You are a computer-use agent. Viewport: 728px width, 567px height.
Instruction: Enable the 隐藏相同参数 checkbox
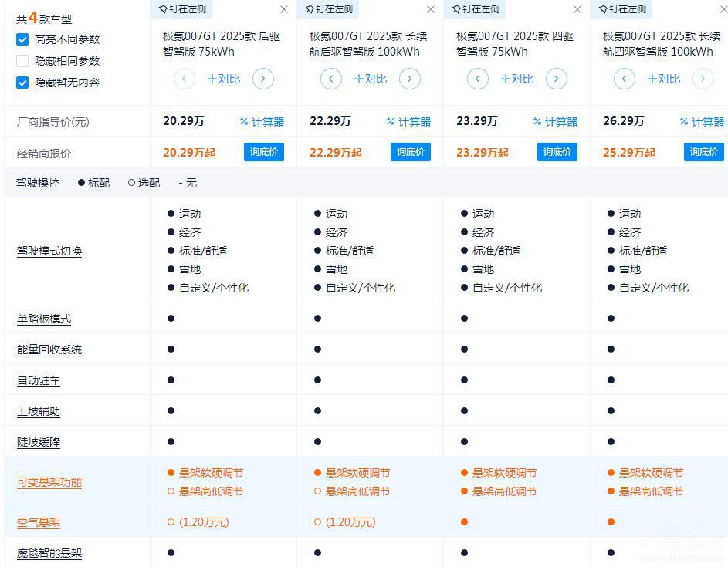click(22, 61)
